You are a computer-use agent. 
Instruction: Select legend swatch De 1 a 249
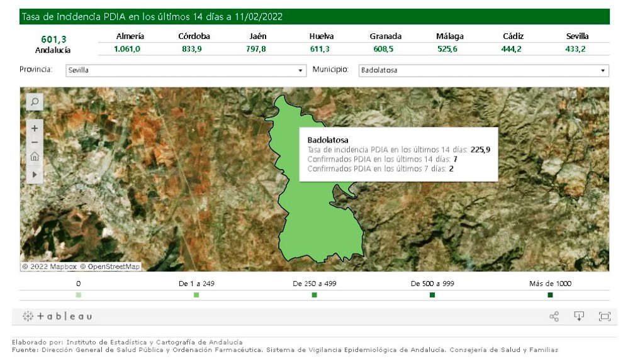(x=196, y=295)
